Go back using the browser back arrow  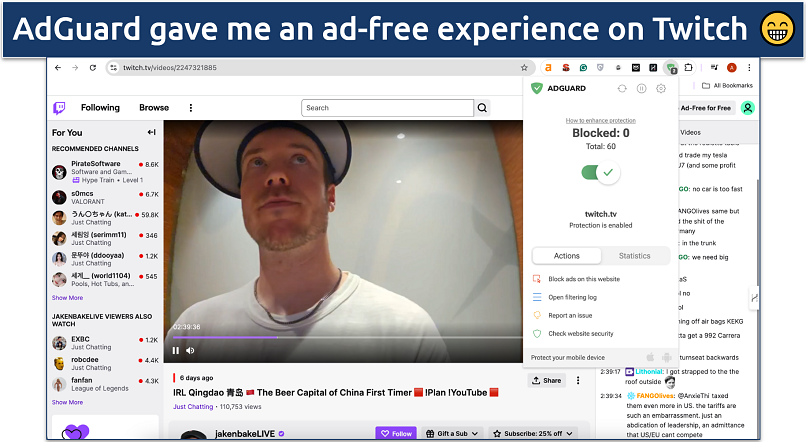coord(58,67)
